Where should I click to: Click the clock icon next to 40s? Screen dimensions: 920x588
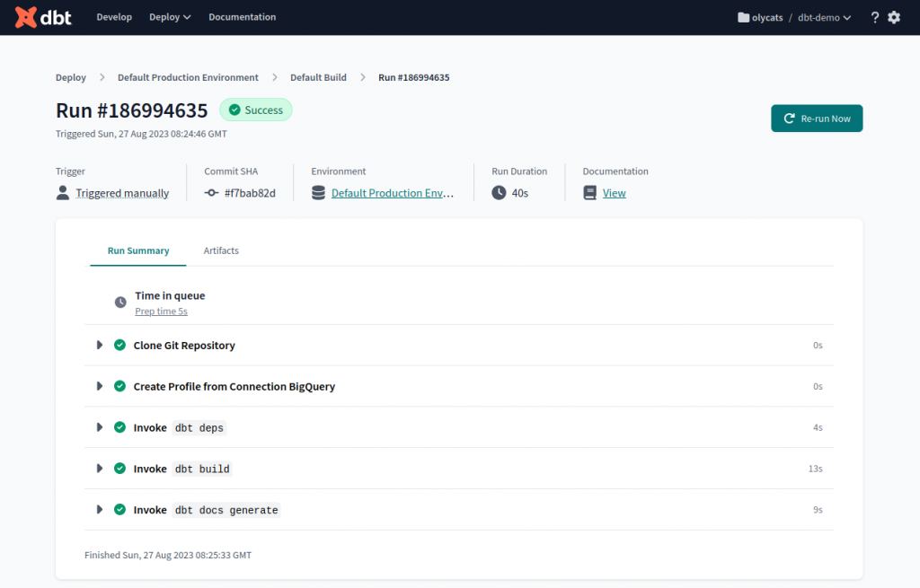(499, 193)
